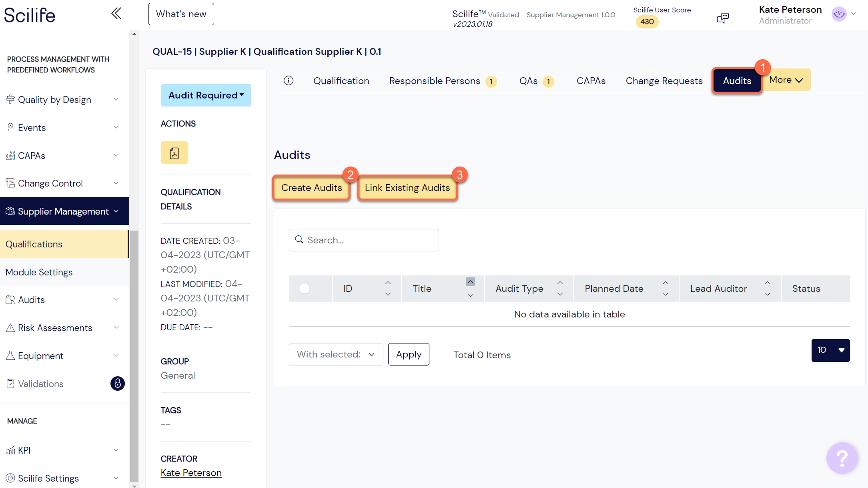Expand the Equipment menu chevron
This screenshot has width=868, height=488.
[x=116, y=355]
